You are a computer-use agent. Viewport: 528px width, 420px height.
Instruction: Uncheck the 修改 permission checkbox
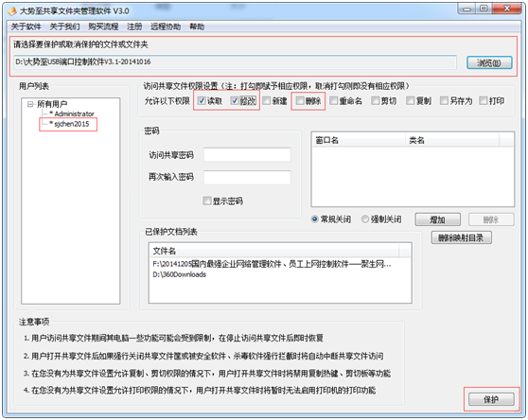click(235, 100)
